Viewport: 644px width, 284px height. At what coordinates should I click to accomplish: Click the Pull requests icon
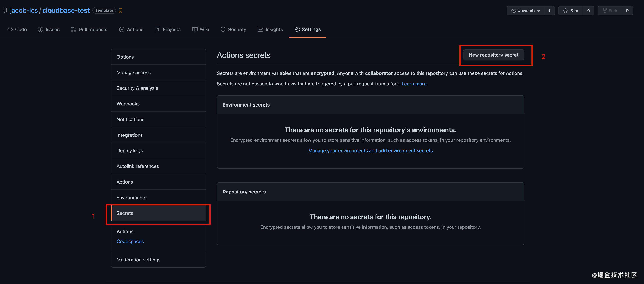tap(73, 30)
